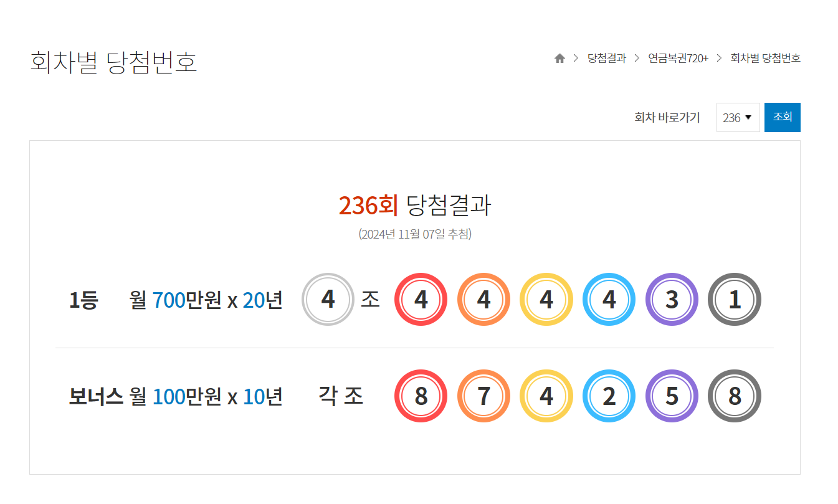Click the dark gray bonus ball showing 8
This screenshot has height=504, width=838.
(x=735, y=396)
